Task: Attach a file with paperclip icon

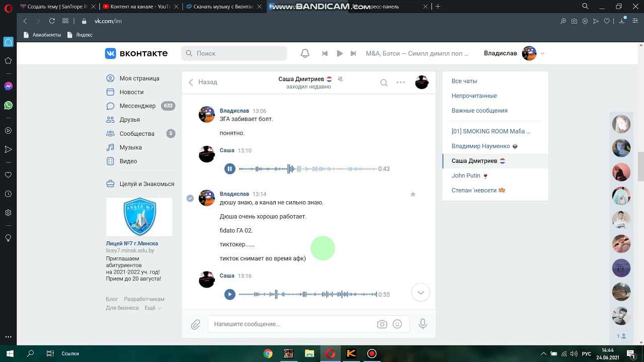Action: click(x=196, y=325)
